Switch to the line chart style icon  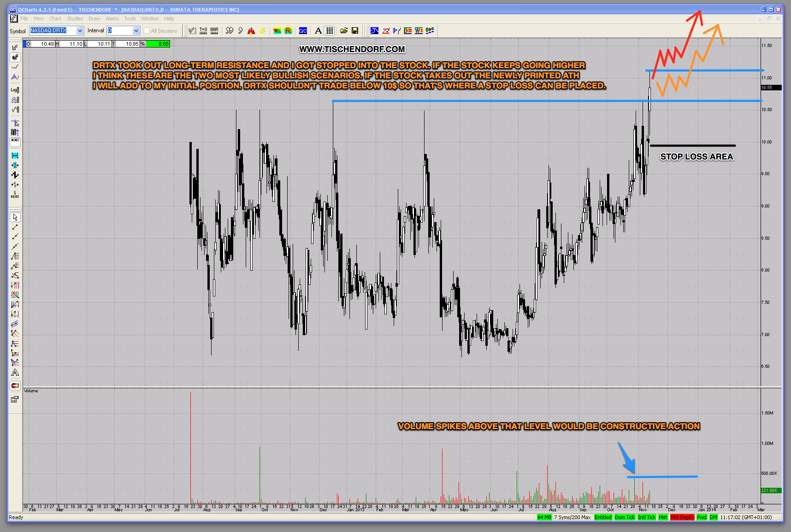[15, 67]
